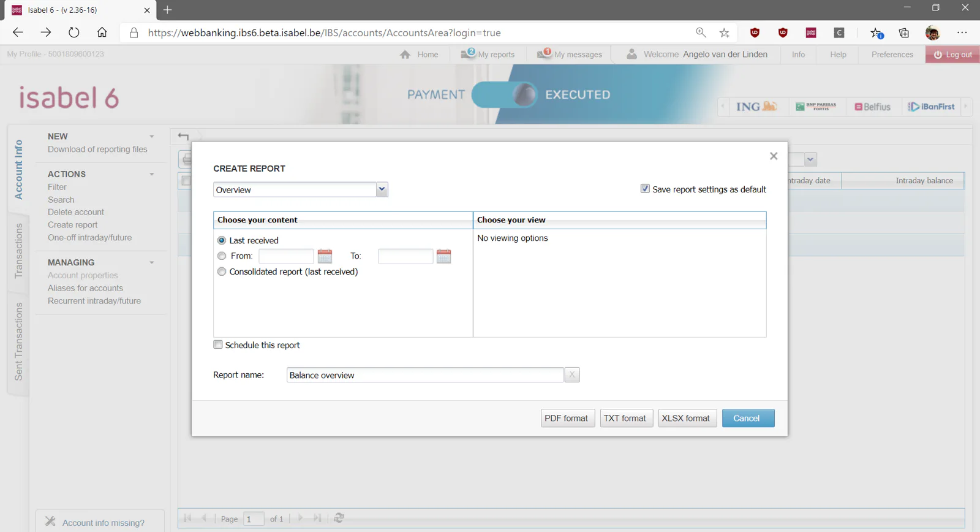Viewport: 980px width, 532px height.
Task: Open the browser zoom icon
Action: tap(701, 32)
